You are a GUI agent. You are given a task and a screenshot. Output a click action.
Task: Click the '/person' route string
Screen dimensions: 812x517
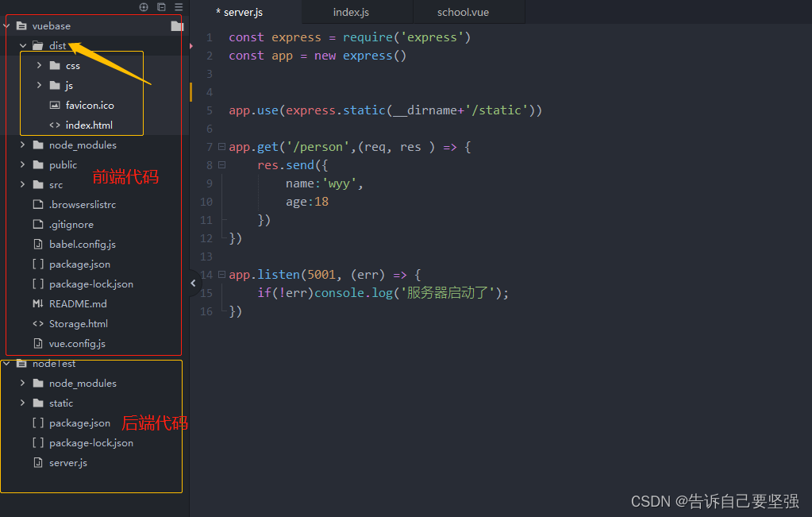pos(318,147)
